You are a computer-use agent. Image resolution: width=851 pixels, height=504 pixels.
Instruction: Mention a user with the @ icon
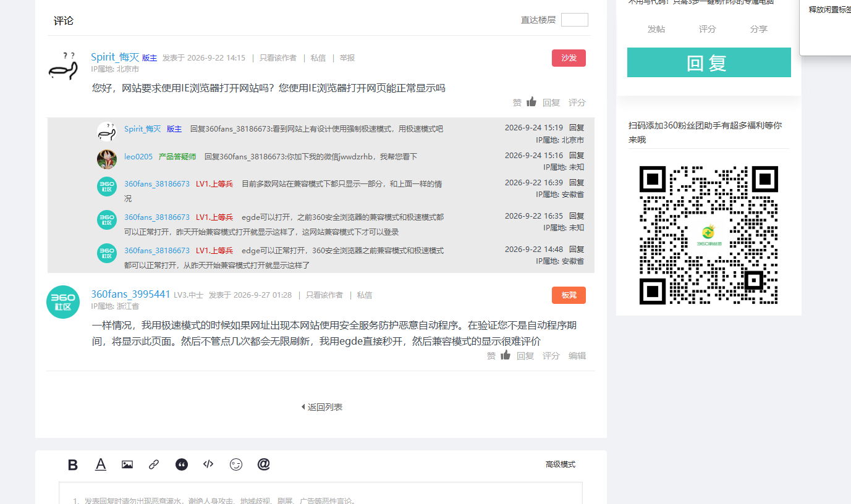(x=264, y=464)
